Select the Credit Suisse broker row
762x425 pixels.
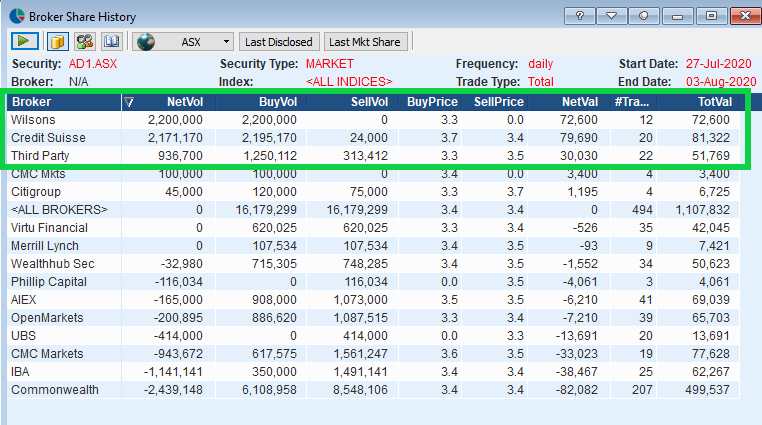(x=373, y=137)
